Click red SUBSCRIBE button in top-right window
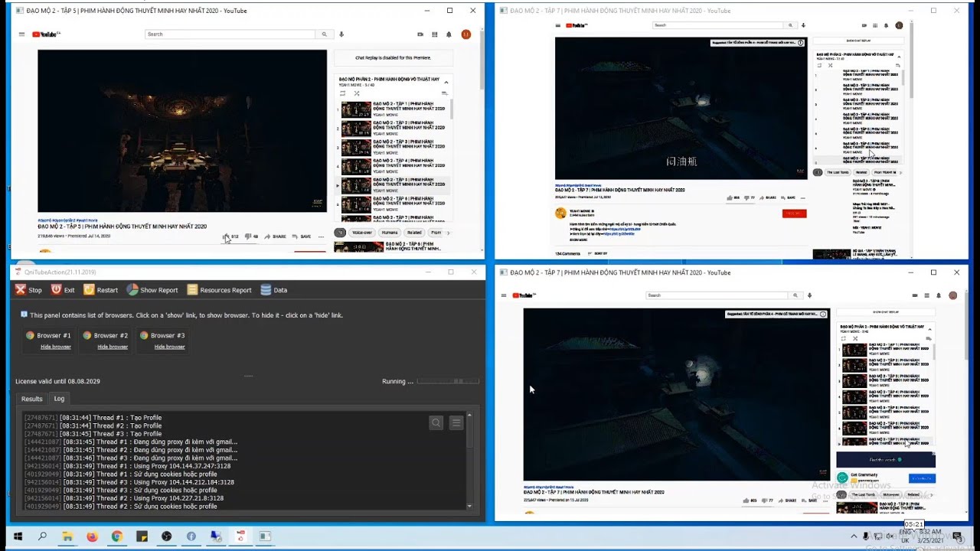 (794, 214)
